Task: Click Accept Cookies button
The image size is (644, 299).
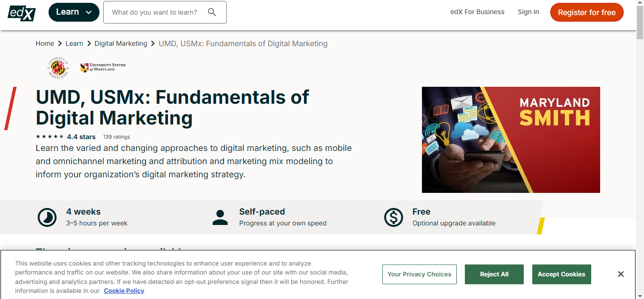Action: click(561, 274)
